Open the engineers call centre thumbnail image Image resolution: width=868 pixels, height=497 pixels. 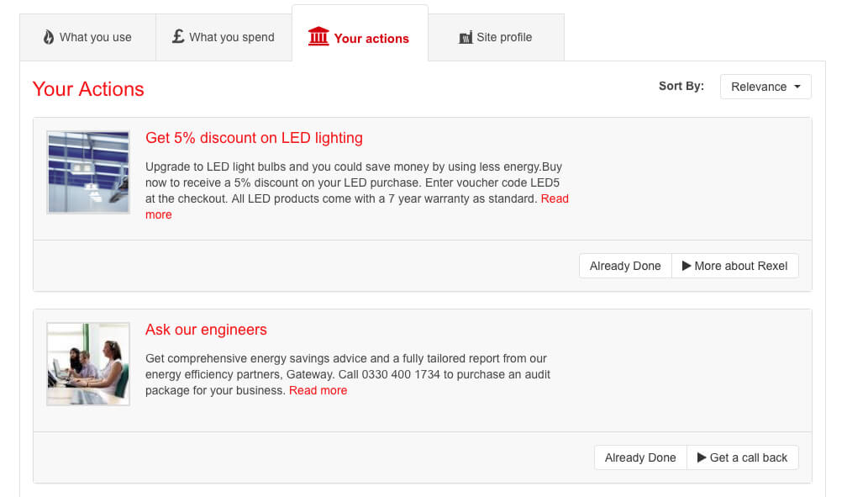pos(88,364)
